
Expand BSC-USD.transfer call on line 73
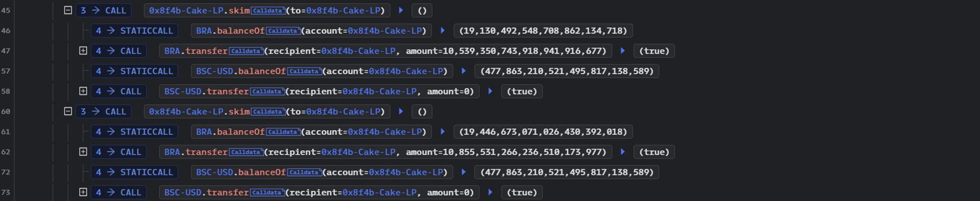tap(83, 192)
